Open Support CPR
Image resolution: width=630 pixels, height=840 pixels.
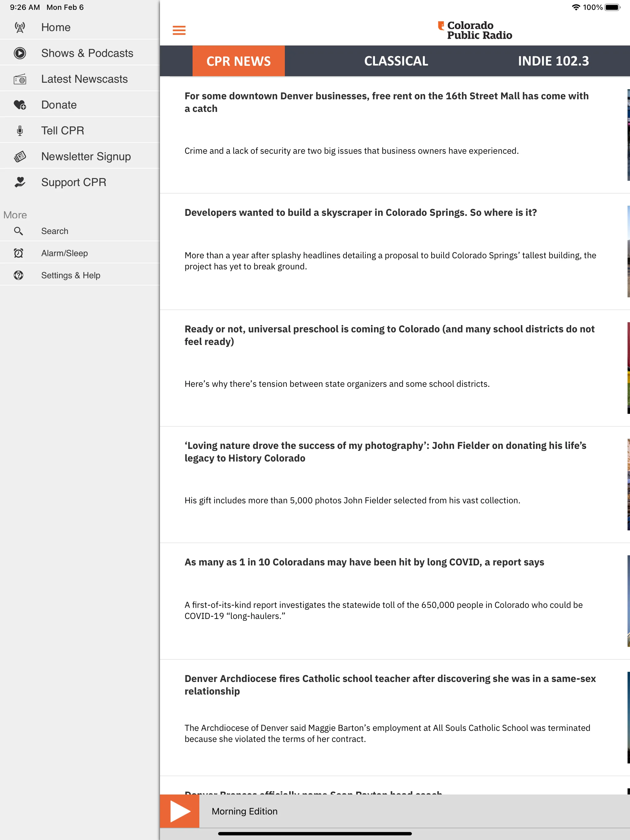point(80,182)
